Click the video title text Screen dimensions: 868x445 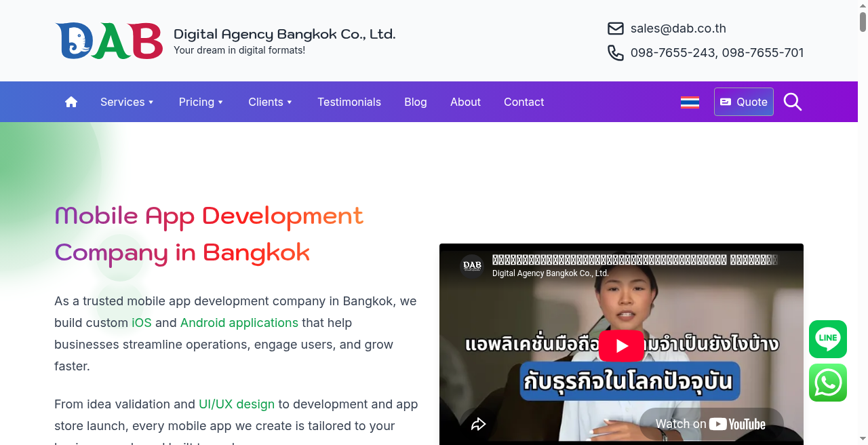[635, 260]
